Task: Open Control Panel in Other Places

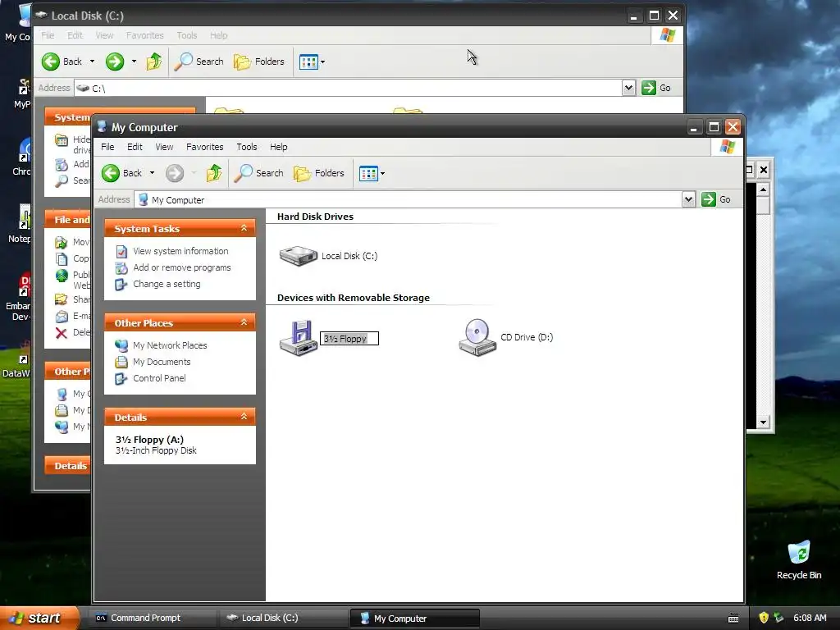Action: pyautogui.click(x=159, y=378)
